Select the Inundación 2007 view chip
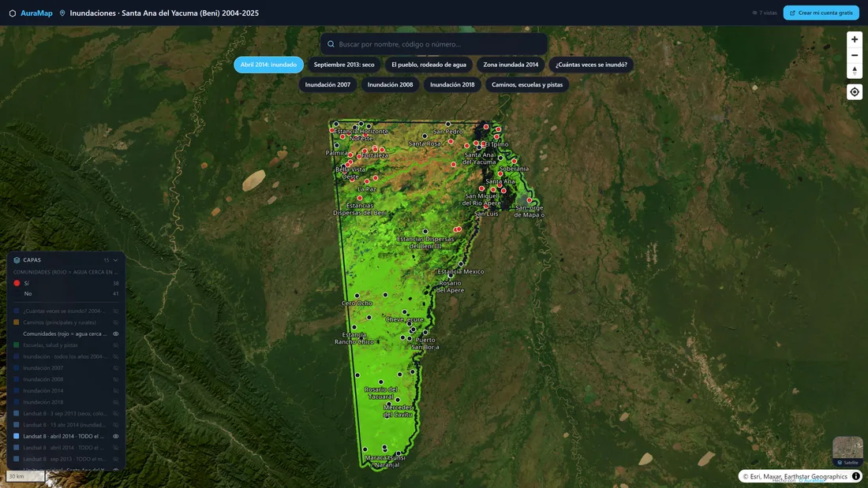Image resolution: width=868 pixels, height=488 pixels. (327, 84)
